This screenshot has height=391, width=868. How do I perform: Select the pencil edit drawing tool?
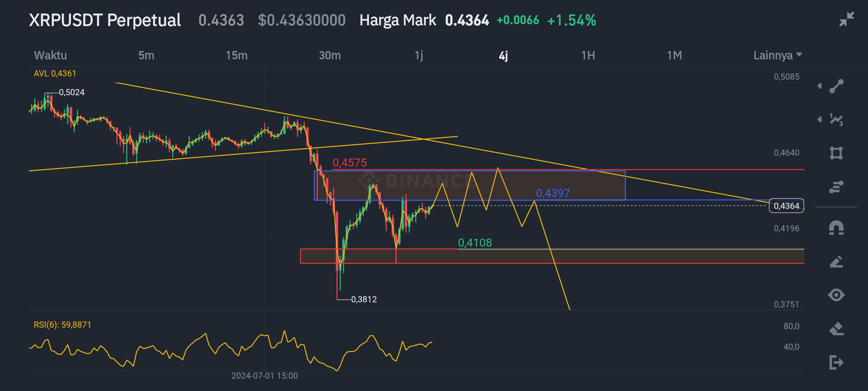(836, 262)
